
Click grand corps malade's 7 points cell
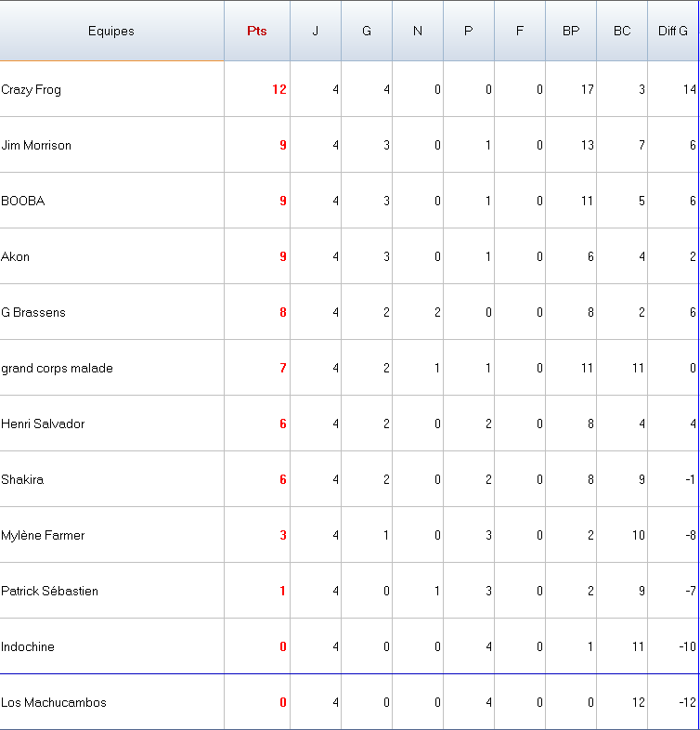click(x=257, y=368)
